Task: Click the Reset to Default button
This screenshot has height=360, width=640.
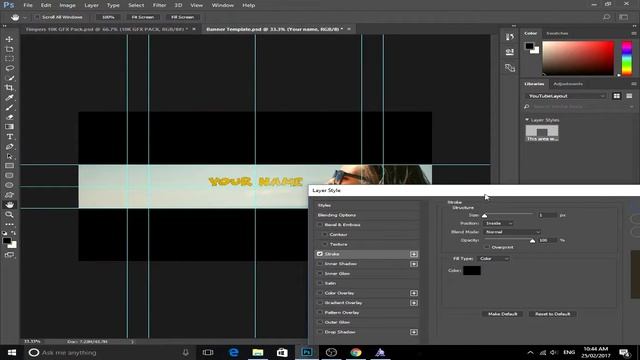Action: click(552, 314)
